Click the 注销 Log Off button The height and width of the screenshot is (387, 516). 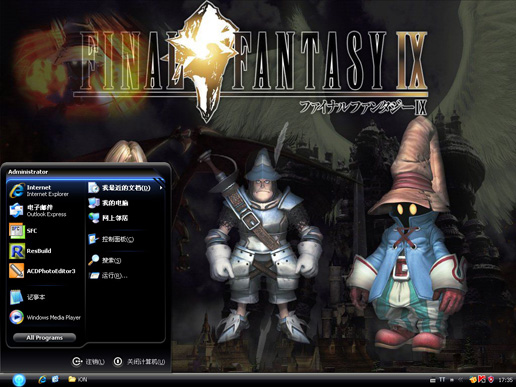click(88, 362)
